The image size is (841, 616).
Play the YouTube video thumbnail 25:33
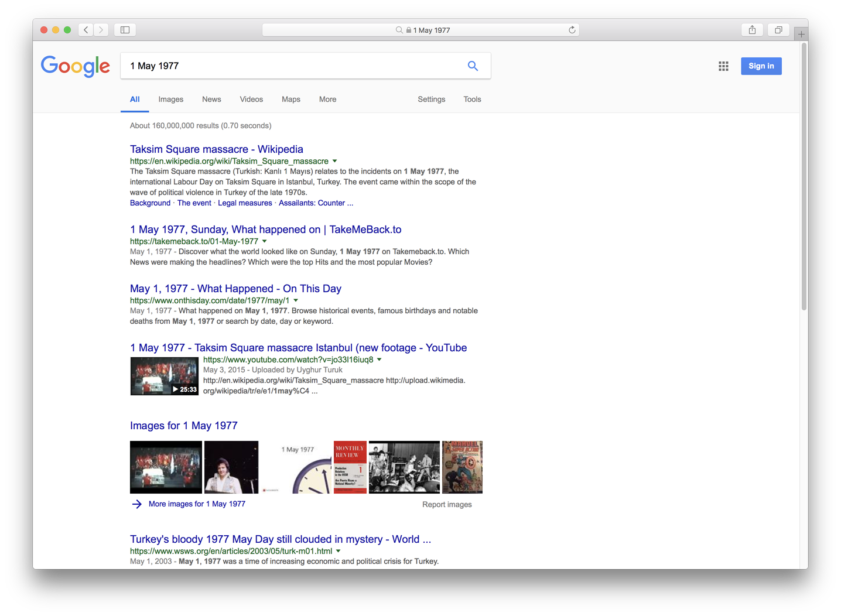pyautogui.click(x=164, y=376)
